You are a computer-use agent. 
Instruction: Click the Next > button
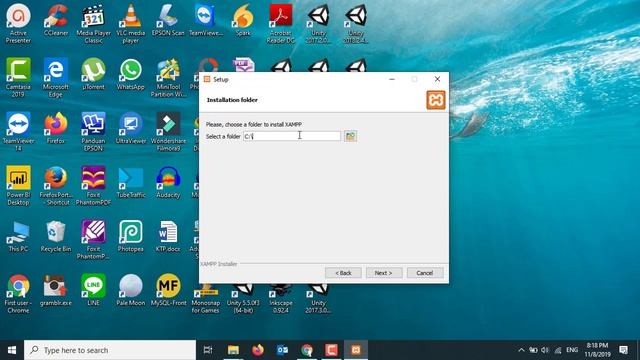point(384,273)
